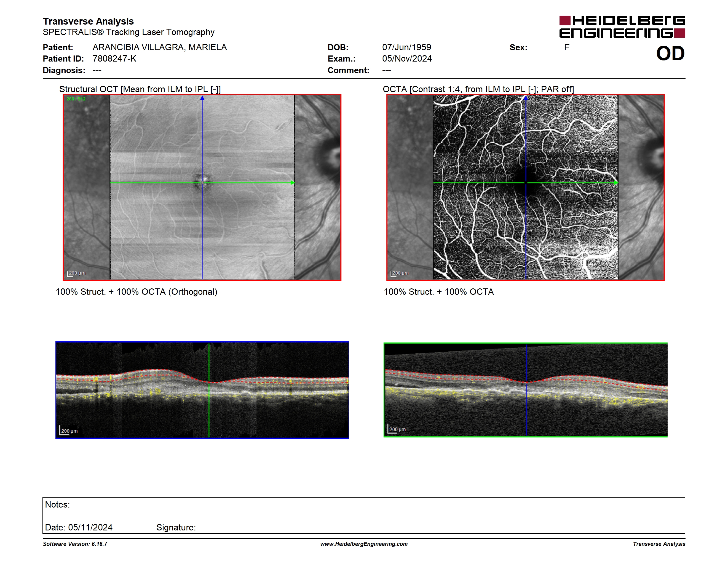
Task: Click the blue arrowhead atop structural OCT line
Action: coord(202,98)
